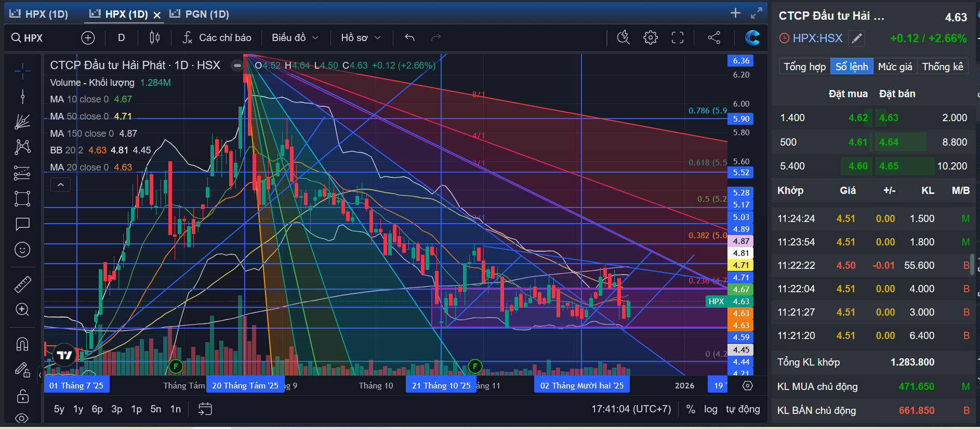Change interval with the D button

(x=121, y=37)
